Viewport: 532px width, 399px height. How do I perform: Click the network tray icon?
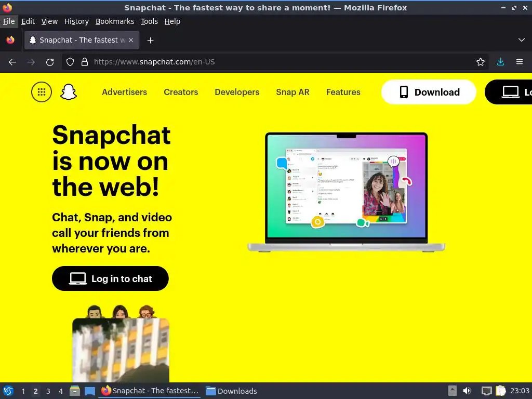coord(486,391)
